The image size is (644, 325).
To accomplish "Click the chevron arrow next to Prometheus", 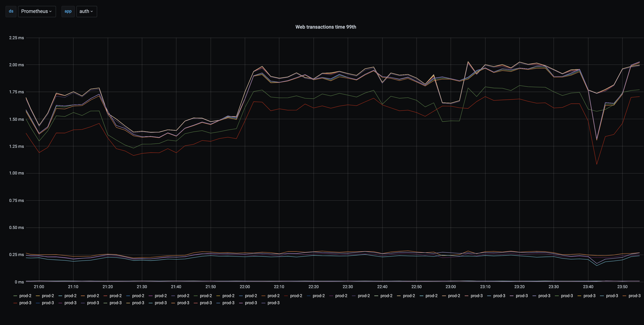I will tap(51, 12).
